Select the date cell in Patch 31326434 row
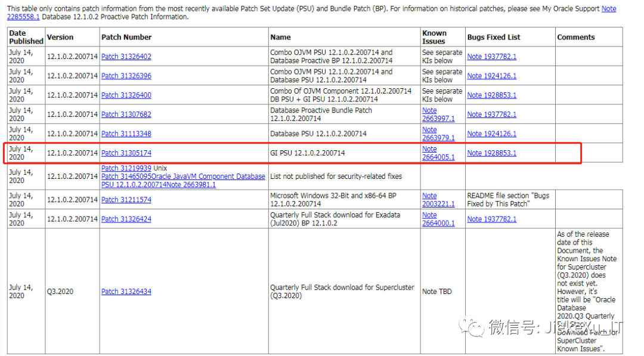 coord(26,292)
